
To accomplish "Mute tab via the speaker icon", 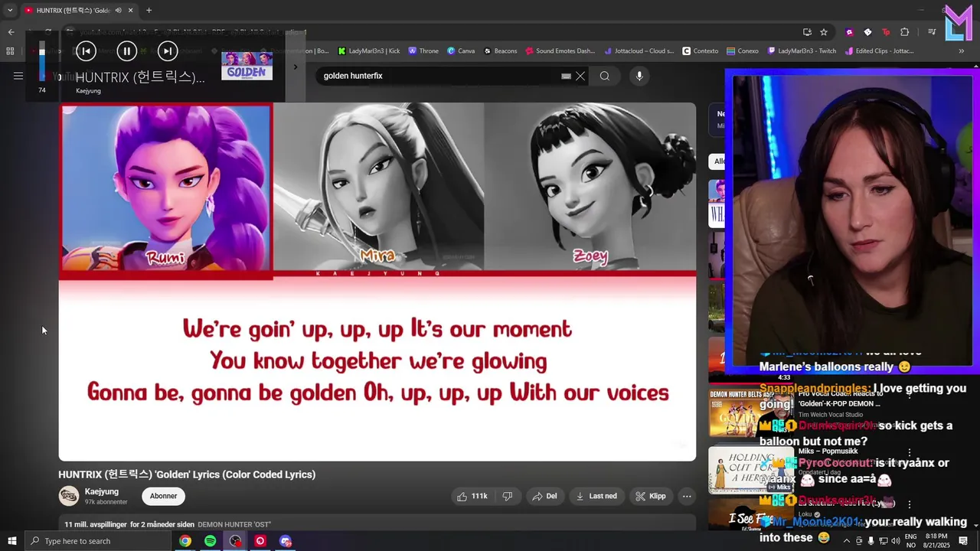I will (x=118, y=10).
